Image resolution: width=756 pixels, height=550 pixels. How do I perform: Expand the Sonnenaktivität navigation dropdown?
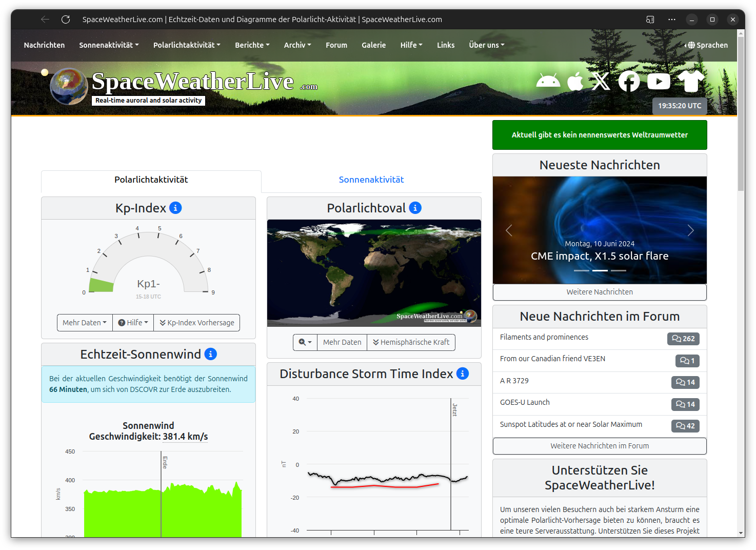point(109,45)
